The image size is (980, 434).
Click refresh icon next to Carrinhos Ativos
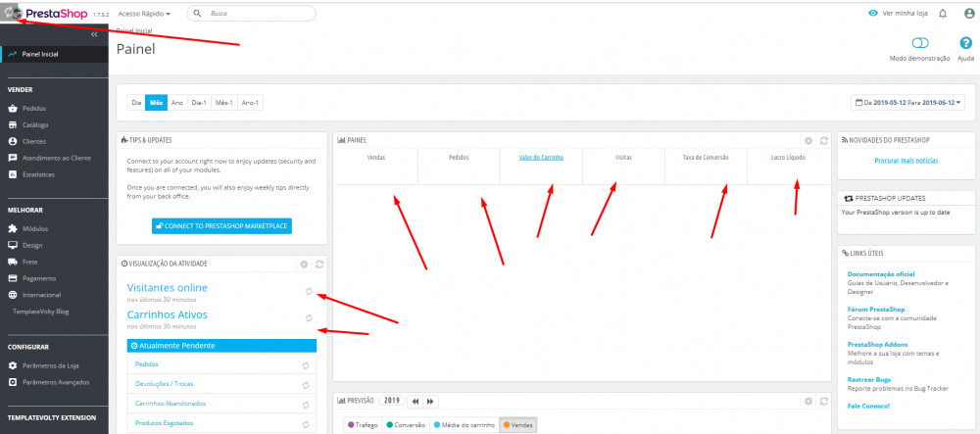tap(309, 317)
